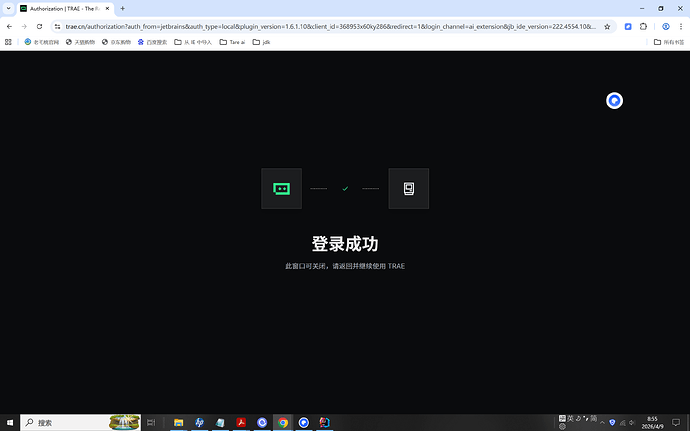This screenshot has width=690, height=431.
Task: Open the Adobe Acrobat taskbar icon
Action: click(x=241, y=422)
